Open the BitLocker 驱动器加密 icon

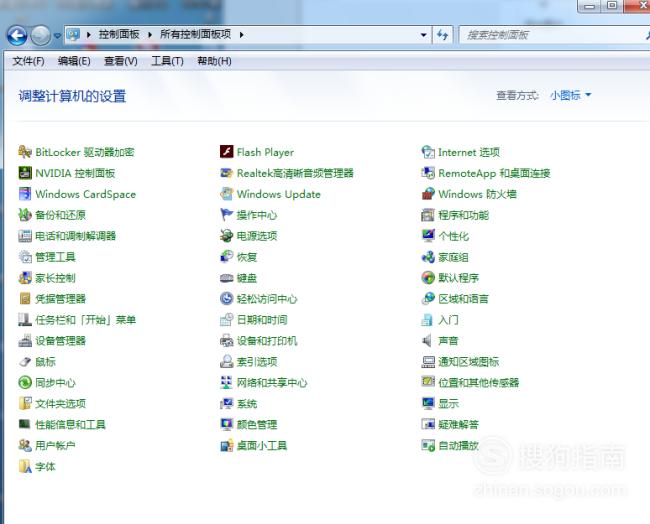point(25,152)
